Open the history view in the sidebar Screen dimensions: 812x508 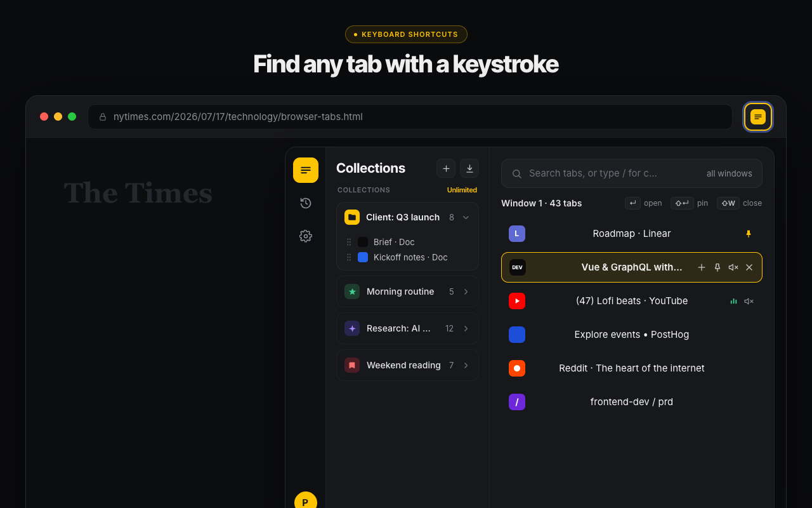[306, 203]
